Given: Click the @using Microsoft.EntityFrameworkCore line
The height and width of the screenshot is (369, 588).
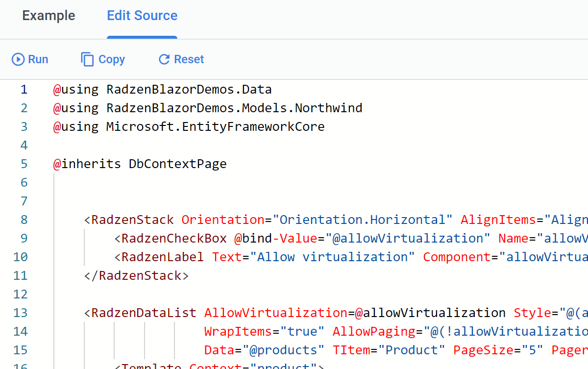Looking at the screenshot, I should [x=189, y=126].
